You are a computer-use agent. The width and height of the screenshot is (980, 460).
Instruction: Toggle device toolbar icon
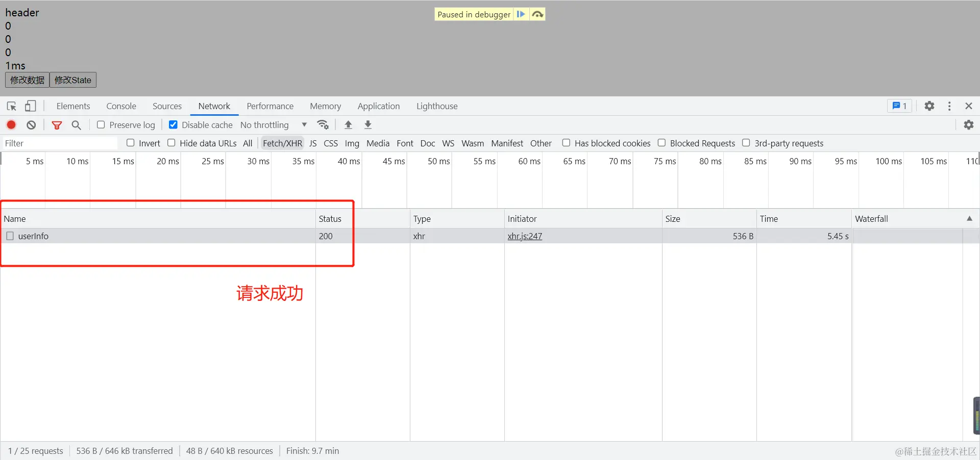point(31,106)
